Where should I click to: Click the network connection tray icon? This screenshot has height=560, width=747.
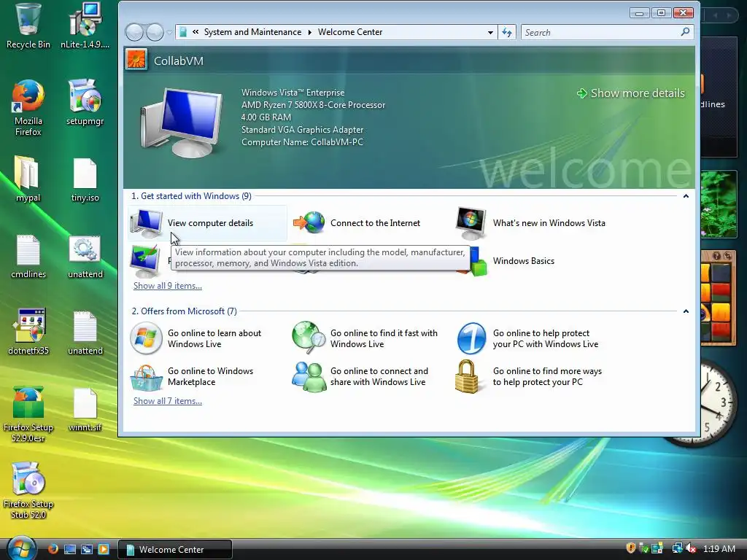click(677, 548)
